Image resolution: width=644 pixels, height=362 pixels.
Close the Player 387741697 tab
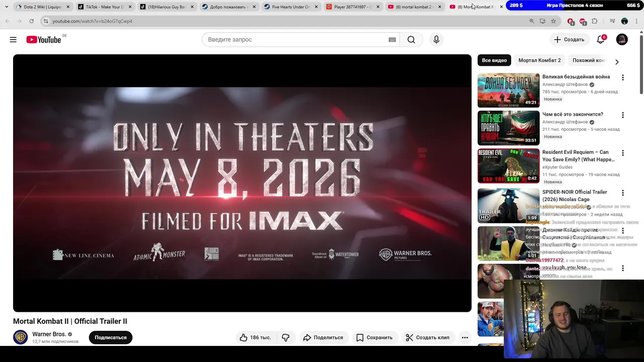point(377,7)
